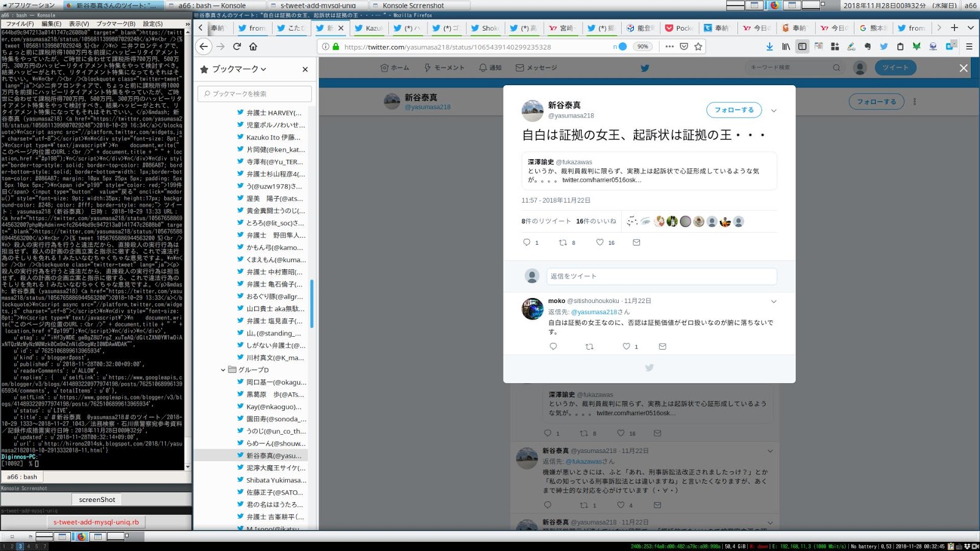The height and width of the screenshot is (551, 980).
Task: Click the モーメント nav link
Action: [x=444, y=68]
